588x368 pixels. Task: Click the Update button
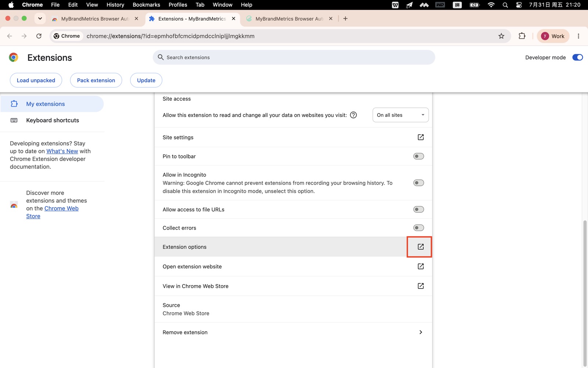coord(146,80)
